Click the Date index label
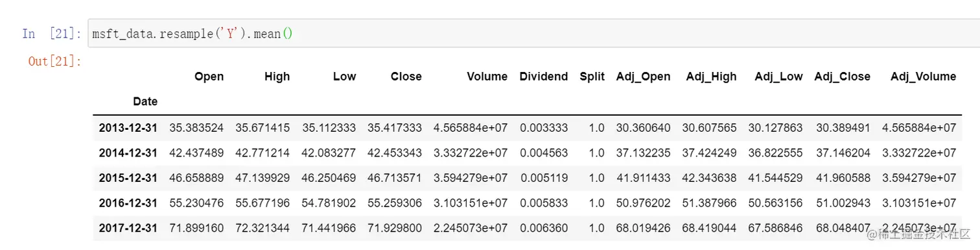980x250 pixels. pos(145,101)
